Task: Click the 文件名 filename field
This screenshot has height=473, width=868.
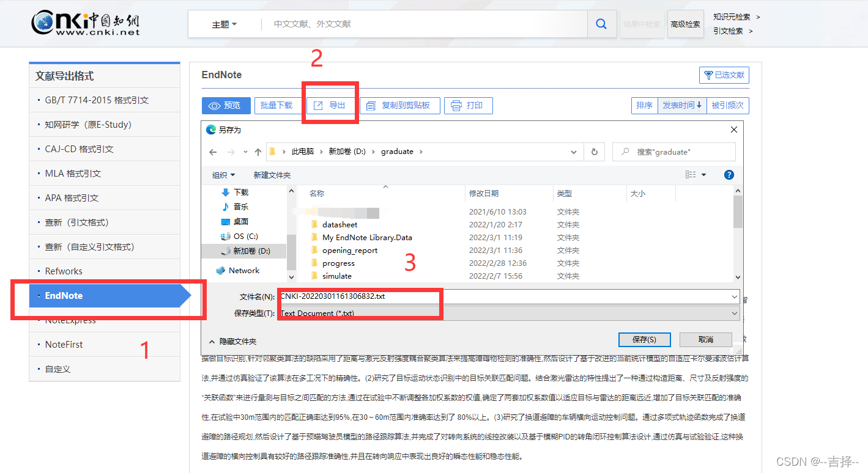Action: [x=508, y=296]
